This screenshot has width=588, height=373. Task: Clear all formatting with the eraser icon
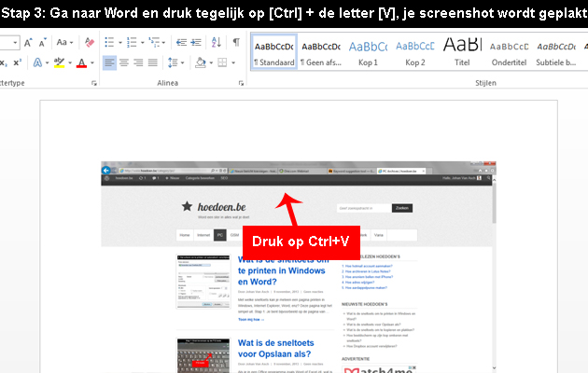point(90,42)
